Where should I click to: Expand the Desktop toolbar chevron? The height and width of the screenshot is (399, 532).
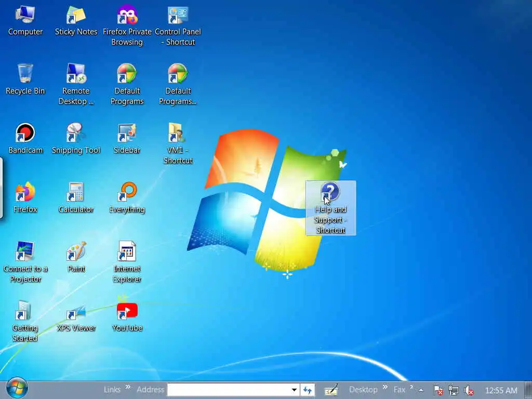pos(385,387)
